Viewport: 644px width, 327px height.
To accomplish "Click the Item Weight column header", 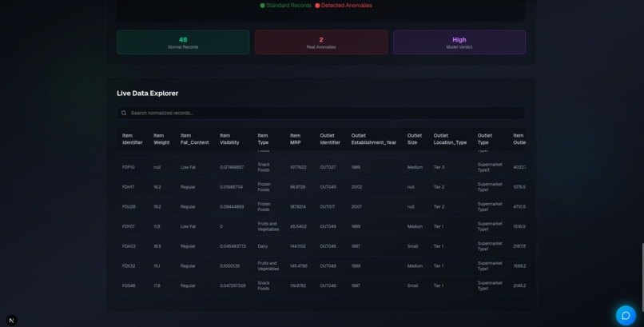I will coord(161,139).
